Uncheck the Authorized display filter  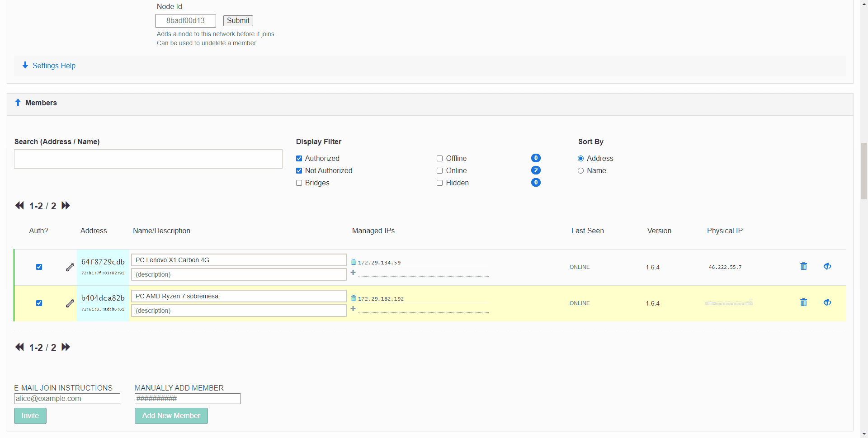coord(299,158)
